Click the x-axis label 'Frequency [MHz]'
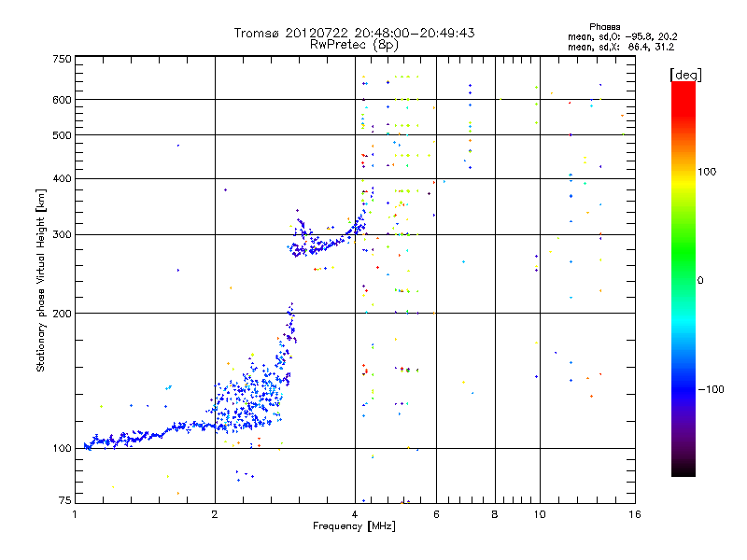 coord(354,526)
